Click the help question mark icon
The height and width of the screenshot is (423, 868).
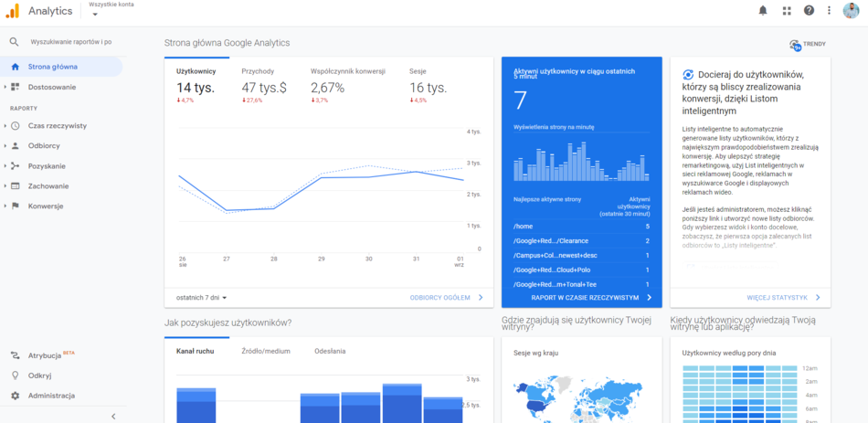(809, 11)
